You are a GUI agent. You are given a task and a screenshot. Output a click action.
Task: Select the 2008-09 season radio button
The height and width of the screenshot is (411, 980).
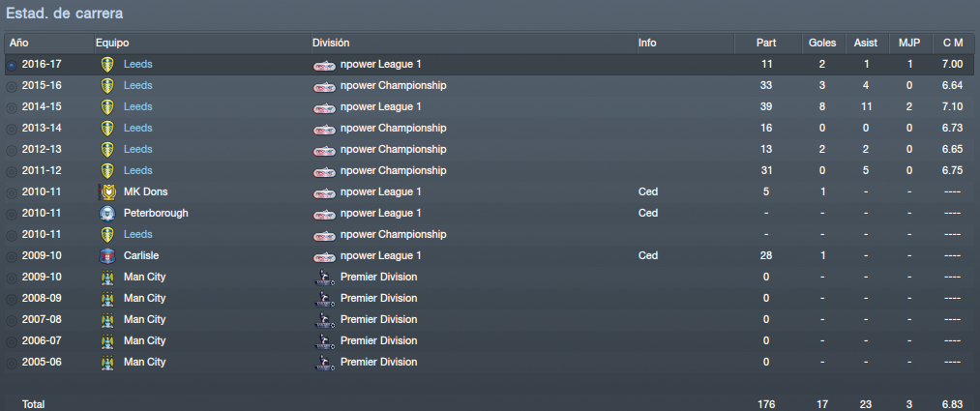pos(12,299)
